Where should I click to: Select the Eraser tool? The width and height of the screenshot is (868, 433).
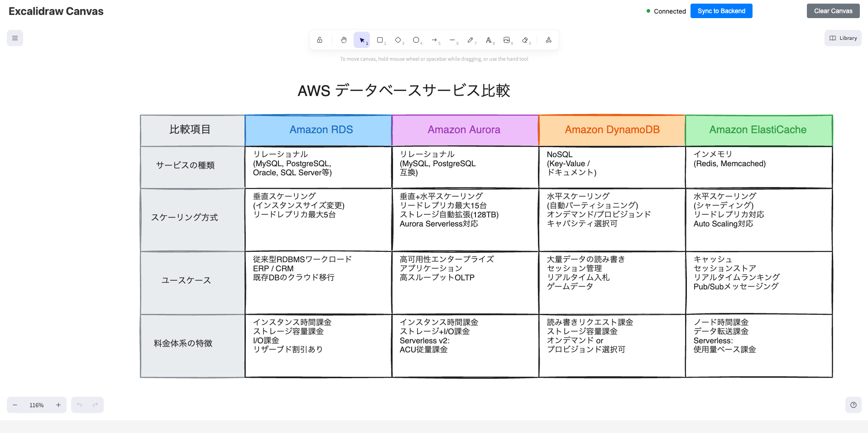[x=525, y=40]
